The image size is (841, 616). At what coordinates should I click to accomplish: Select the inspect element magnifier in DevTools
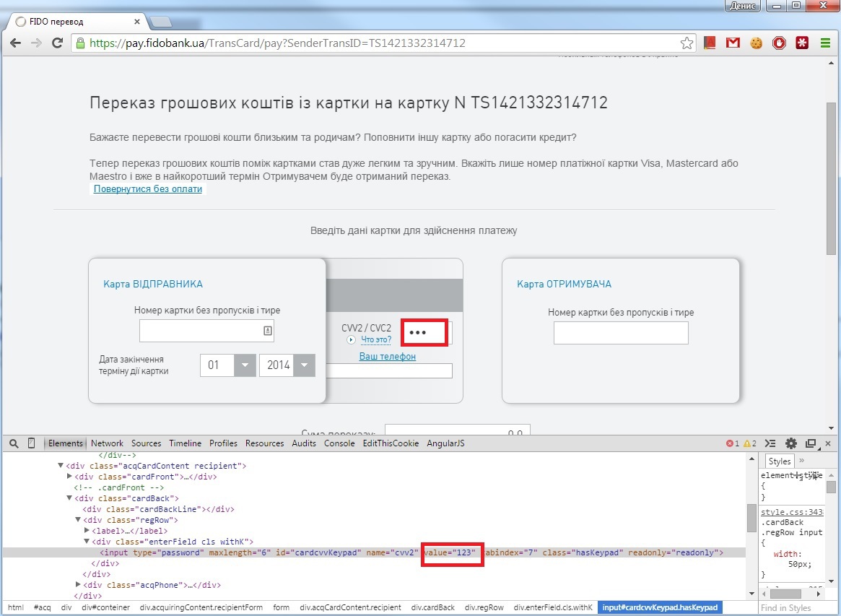click(14, 443)
